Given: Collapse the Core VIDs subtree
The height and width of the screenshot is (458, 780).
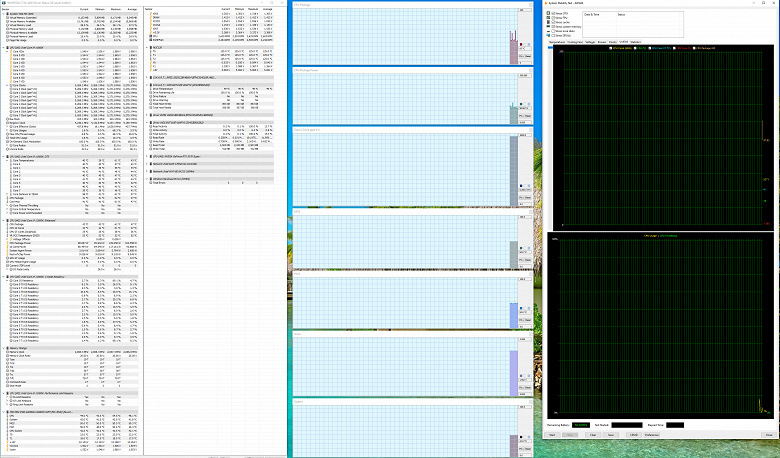Looking at the screenshot, I should click(7, 51).
